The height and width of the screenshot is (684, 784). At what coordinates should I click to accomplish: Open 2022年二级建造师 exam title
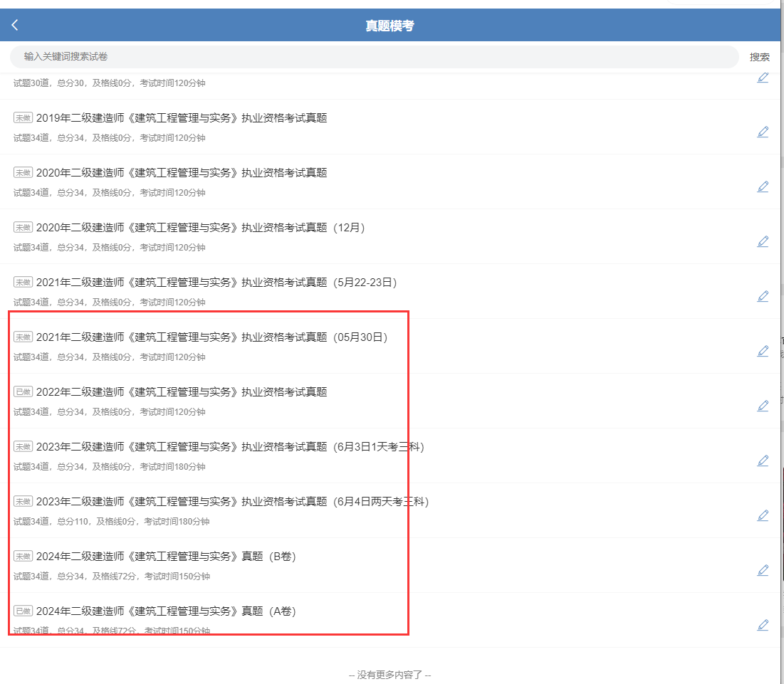click(x=182, y=392)
